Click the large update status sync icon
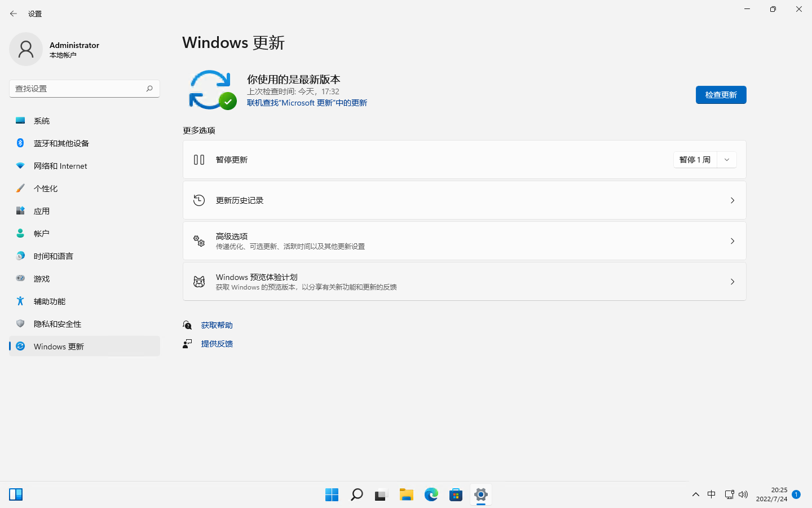812x508 pixels. [x=213, y=90]
